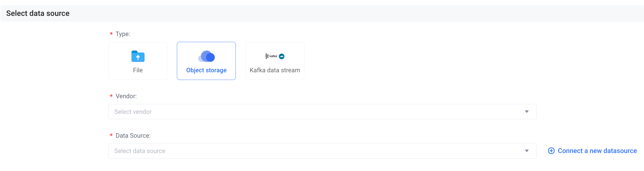Viewport: 644px width, 171px height.
Task: Pick the File type card label
Action: (138, 70)
